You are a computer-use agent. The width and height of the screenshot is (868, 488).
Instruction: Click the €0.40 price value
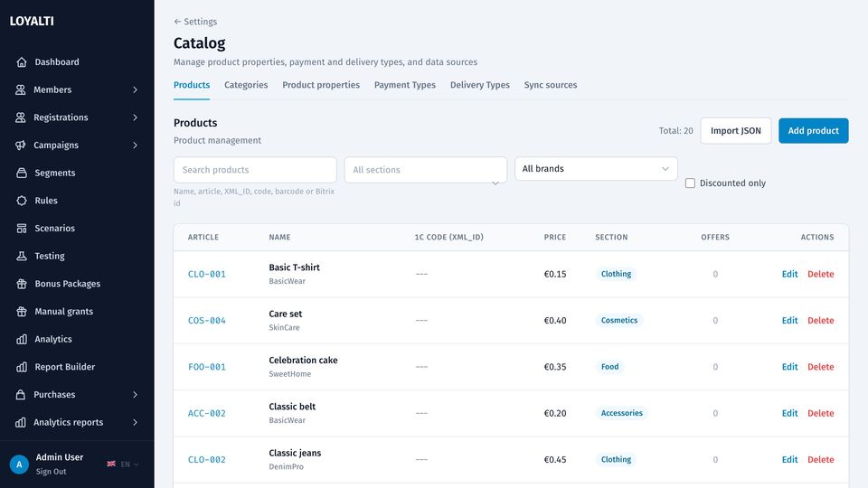point(554,320)
